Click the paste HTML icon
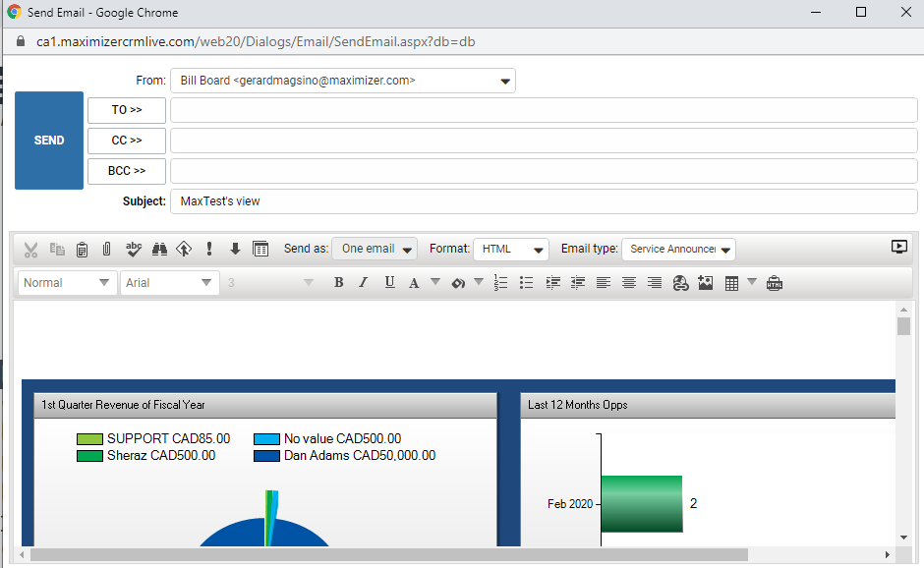 pyautogui.click(x=775, y=283)
